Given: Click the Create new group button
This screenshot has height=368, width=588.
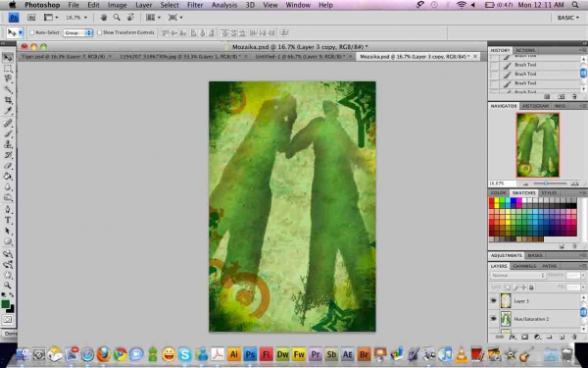Looking at the screenshot, I should tap(550, 338).
